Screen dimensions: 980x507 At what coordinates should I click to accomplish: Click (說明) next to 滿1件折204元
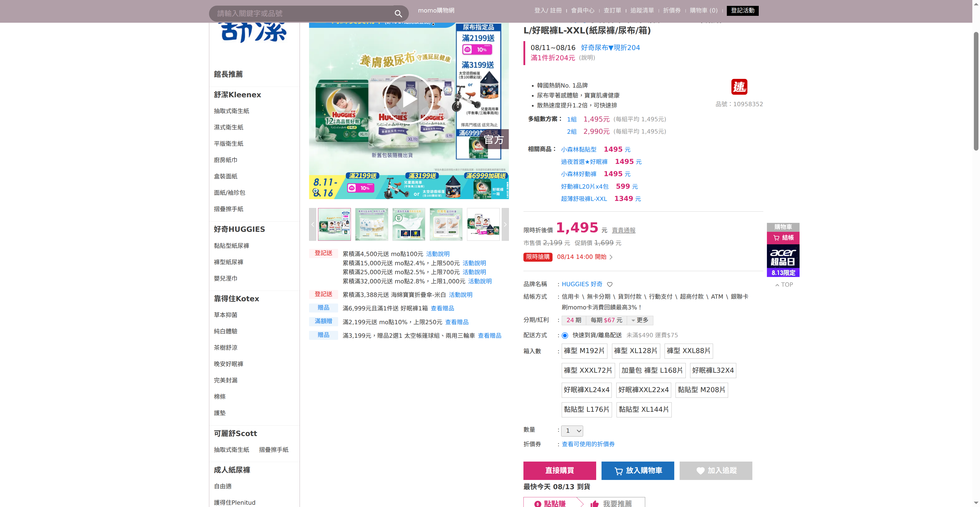tap(587, 58)
